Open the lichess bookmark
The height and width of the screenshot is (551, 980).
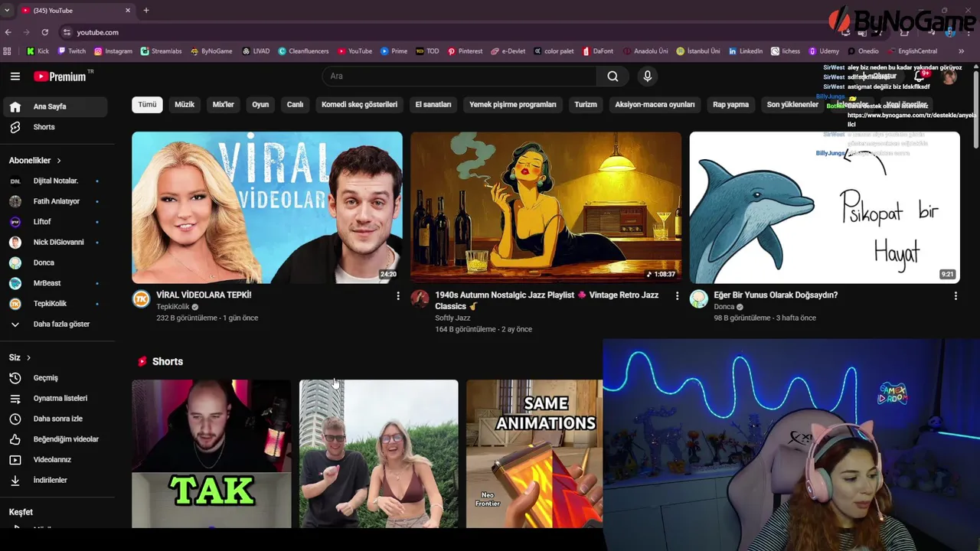tap(786, 51)
